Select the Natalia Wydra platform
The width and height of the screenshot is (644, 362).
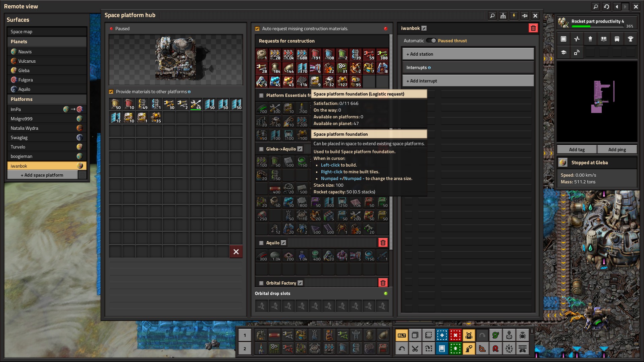click(x=47, y=128)
